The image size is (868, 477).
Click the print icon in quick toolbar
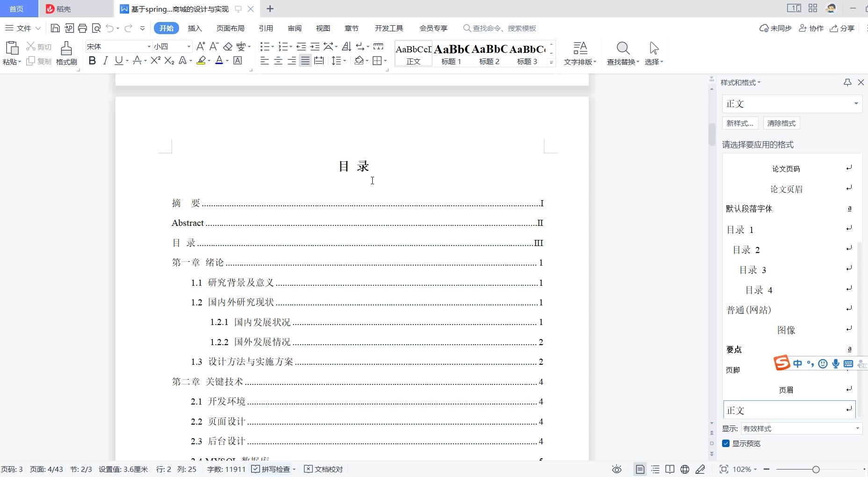[83, 29]
